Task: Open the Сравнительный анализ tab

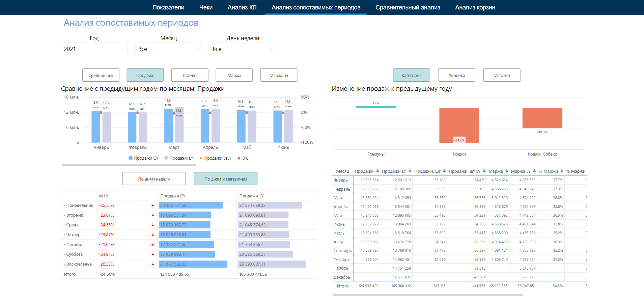Action: 408,7
